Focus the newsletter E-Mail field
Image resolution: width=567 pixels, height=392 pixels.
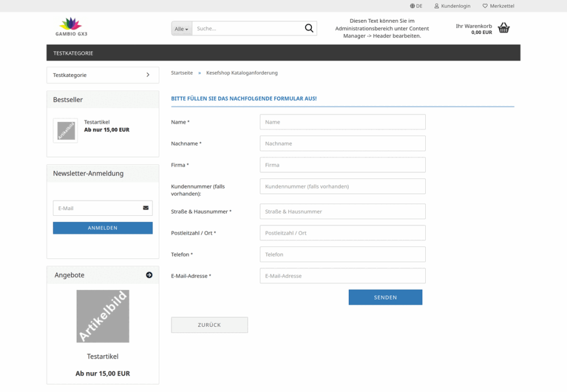(103, 208)
